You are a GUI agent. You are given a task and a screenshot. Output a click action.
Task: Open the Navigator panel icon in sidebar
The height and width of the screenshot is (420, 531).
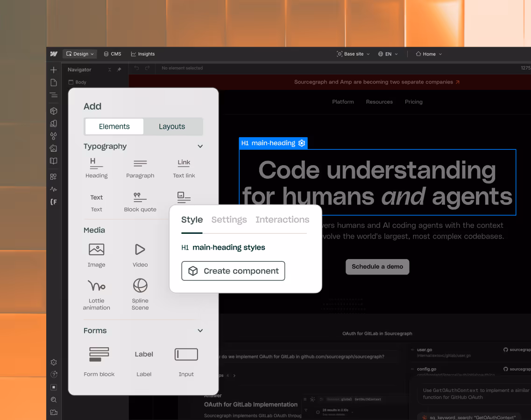point(54,95)
